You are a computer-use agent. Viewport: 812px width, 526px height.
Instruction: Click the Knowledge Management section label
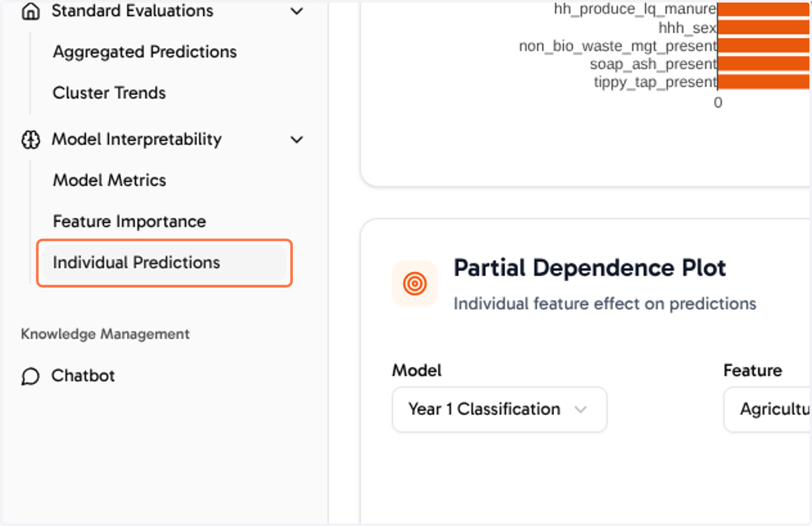[x=106, y=334]
